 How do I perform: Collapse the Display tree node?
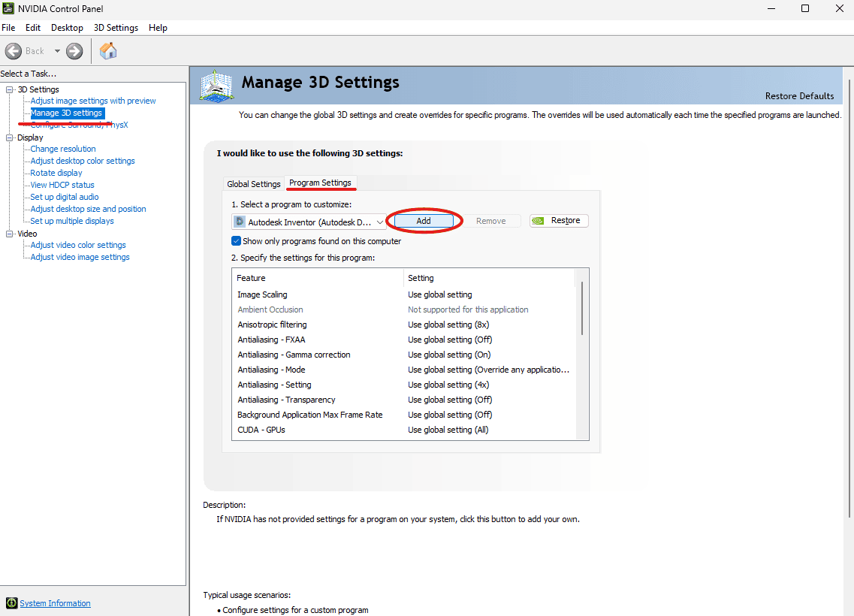[x=9, y=137]
